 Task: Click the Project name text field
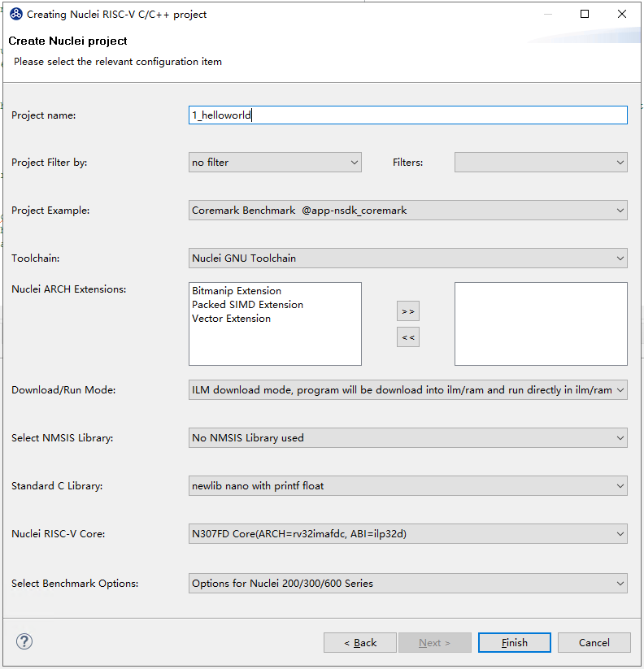[x=407, y=115]
